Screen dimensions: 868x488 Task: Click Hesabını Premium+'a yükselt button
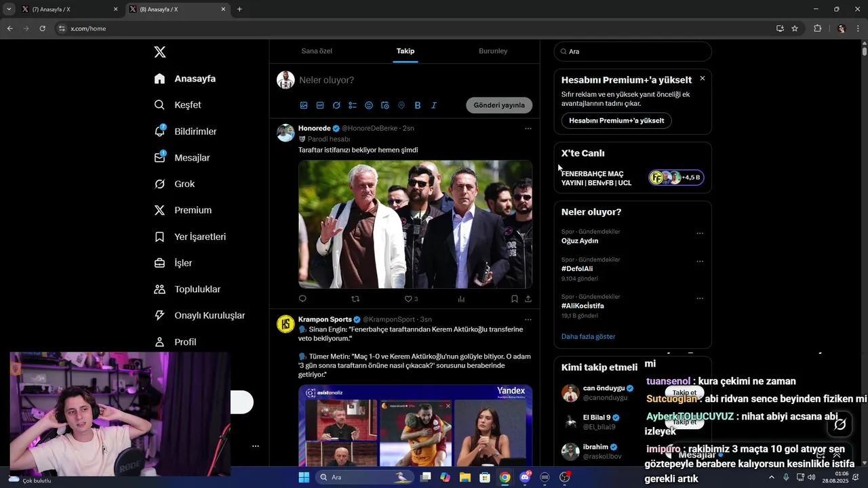tap(616, 121)
